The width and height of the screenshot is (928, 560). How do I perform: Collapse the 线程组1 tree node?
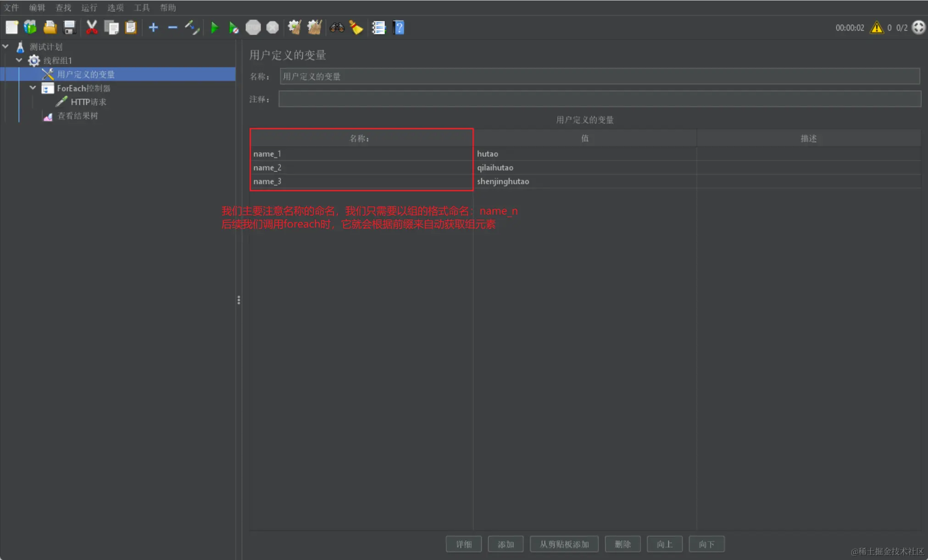pos(19,60)
